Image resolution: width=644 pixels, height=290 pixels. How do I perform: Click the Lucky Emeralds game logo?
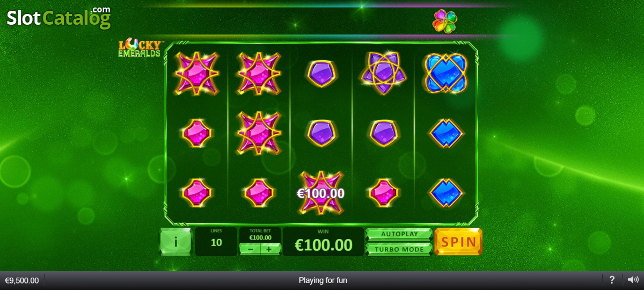tap(140, 48)
